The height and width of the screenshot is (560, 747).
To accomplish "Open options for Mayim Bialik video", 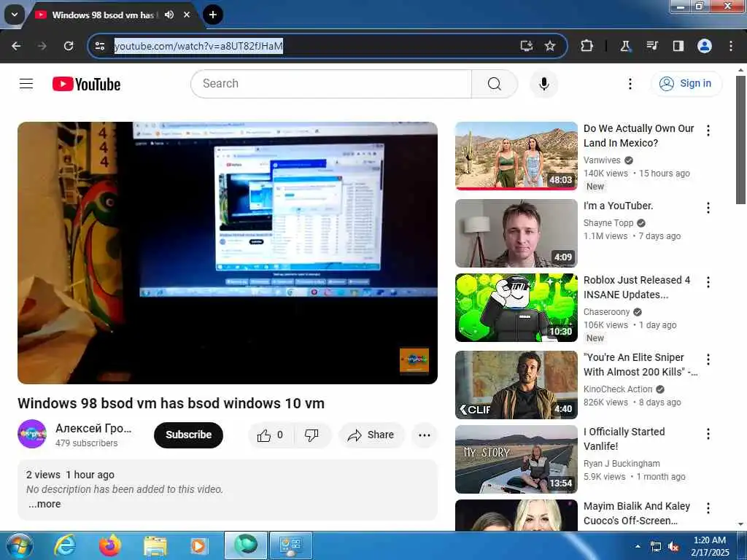I will 708,508.
